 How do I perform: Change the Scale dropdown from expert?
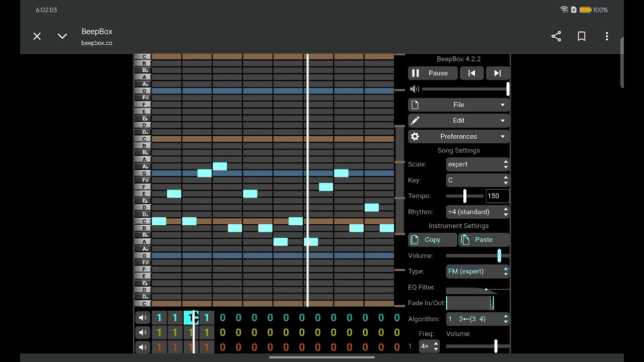point(477,164)
